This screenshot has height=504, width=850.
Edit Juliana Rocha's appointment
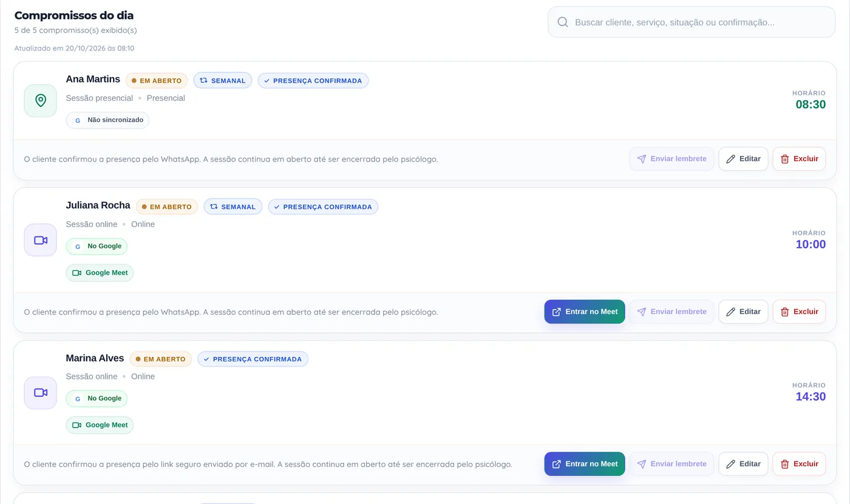[x=744, y=312]
